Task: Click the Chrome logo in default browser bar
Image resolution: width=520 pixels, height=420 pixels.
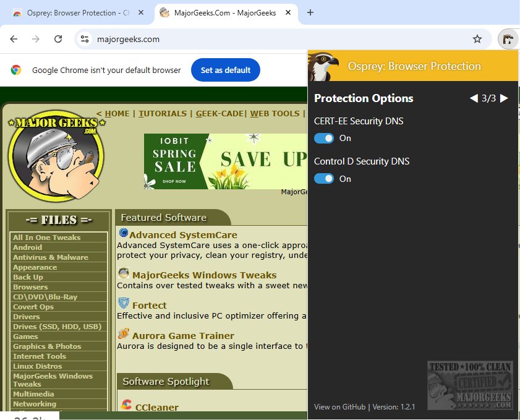Action: (16, 70)
